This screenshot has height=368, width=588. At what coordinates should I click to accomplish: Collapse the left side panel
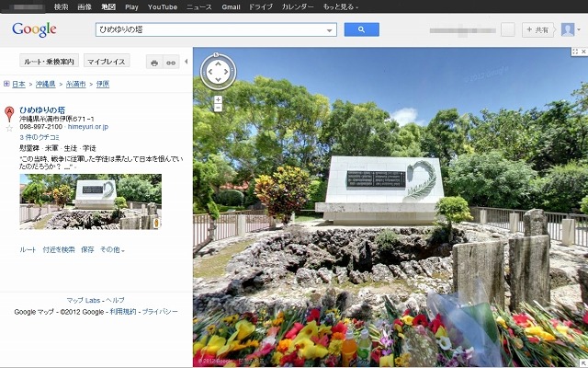[x=186, y=62]
